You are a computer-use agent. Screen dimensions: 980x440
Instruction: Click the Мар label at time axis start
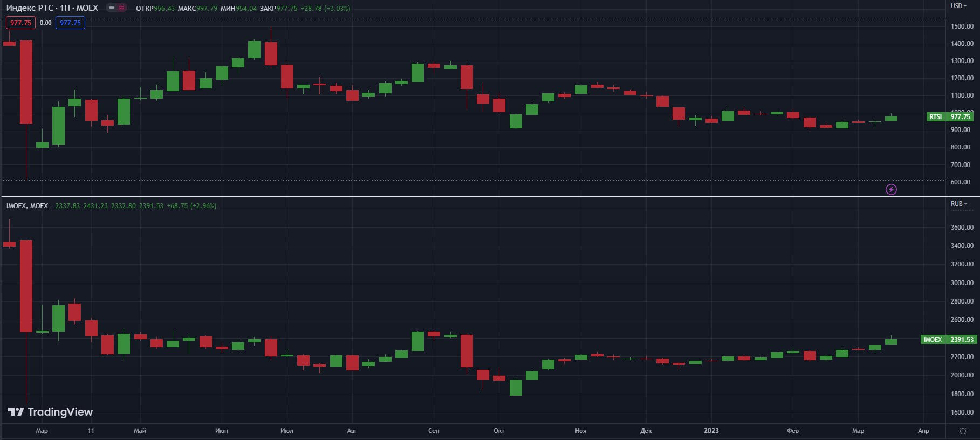[x=42, y=431]
